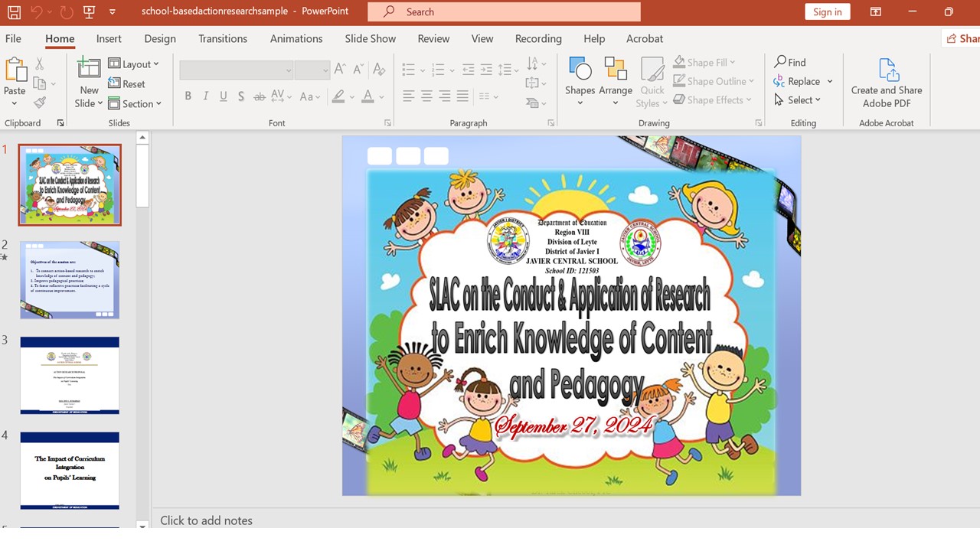This screenshot has width=980, height=551.
Task: Select slide 3 thumbnail
Action: click(70, 375)
